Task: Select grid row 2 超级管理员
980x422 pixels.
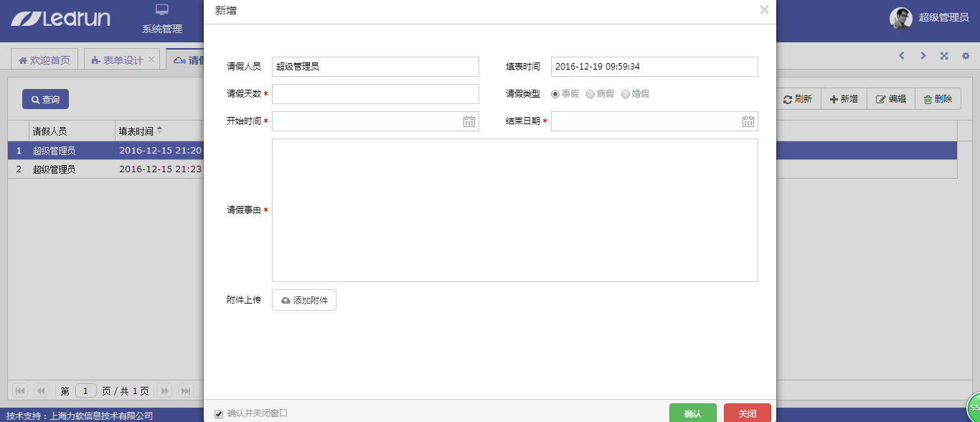Action: (x=482, y=169)
